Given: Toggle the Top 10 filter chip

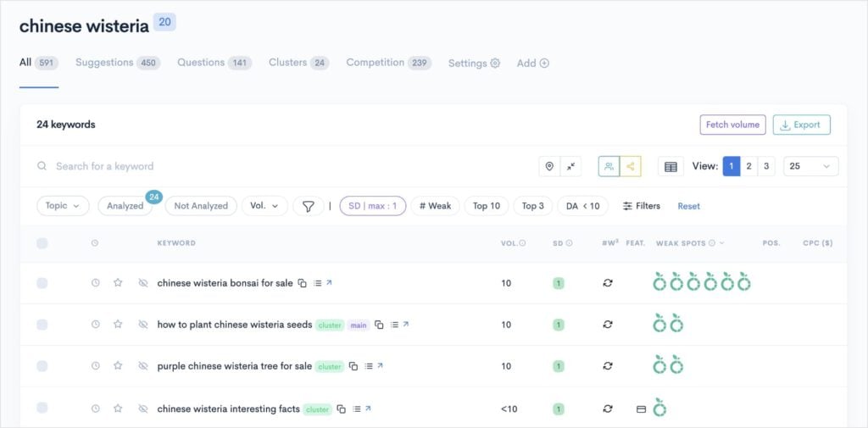Looking at the screenshot, I should pyautogui.click(x=486, y=206).
